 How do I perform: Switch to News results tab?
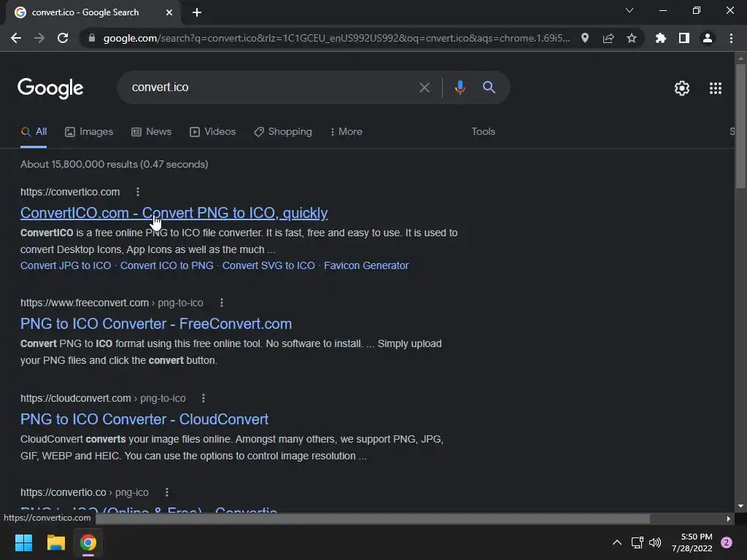coord(152,132)
